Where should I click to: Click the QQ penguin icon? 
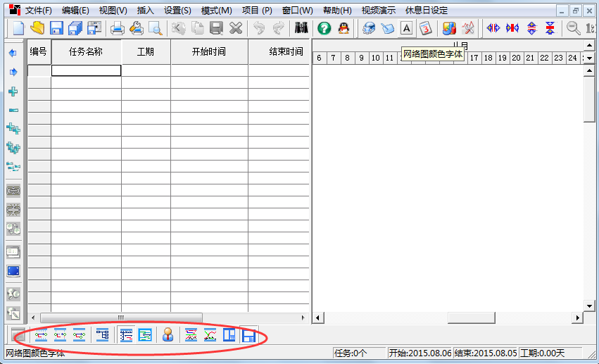coord(343,28)
